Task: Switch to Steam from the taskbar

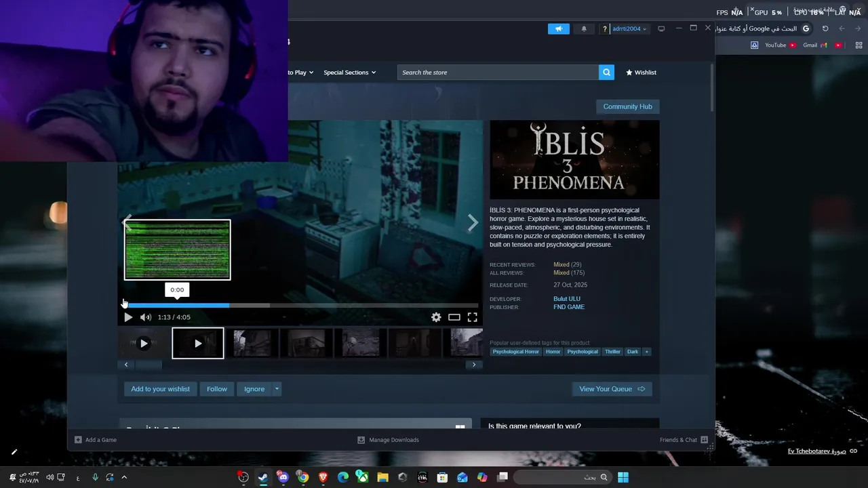Action: click(x=263, y=477)
